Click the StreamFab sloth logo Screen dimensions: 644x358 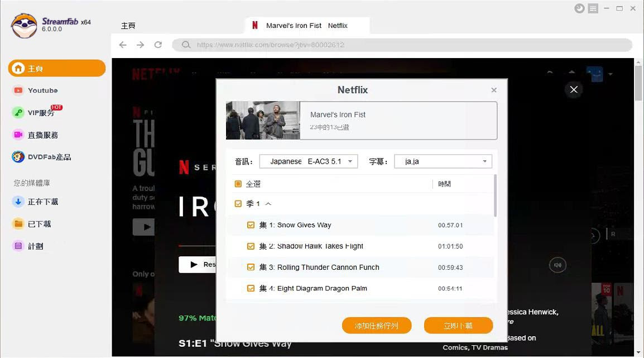pyautogui.click(x=24, y=26)
